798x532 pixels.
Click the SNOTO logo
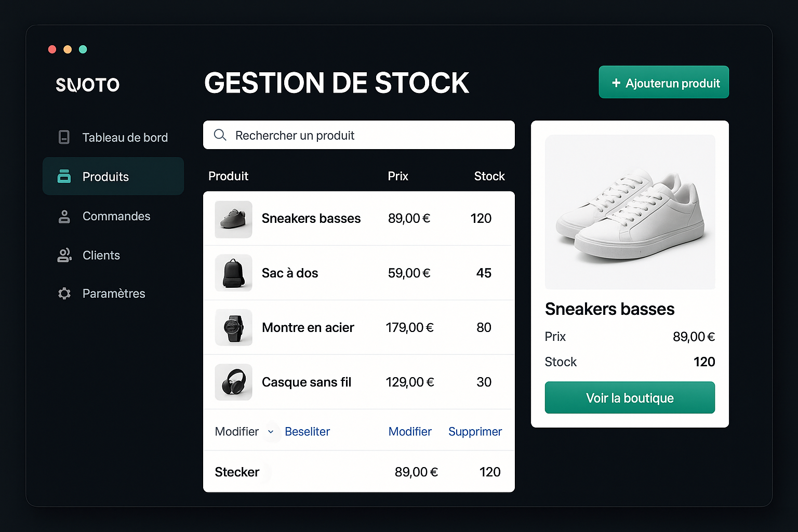coord(88,85)
